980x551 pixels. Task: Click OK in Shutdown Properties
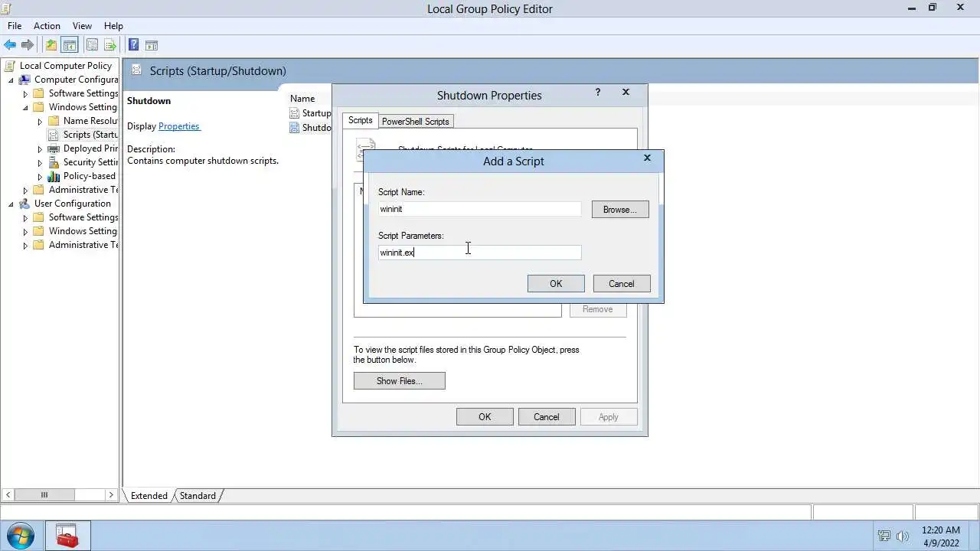coord(485,417)
